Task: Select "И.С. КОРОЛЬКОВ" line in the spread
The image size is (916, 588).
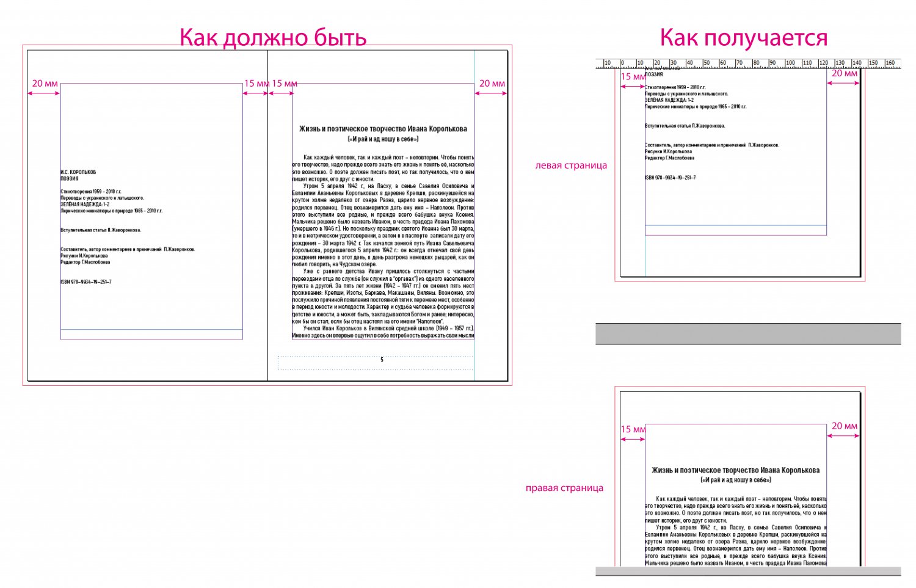Action: [78, 172]
